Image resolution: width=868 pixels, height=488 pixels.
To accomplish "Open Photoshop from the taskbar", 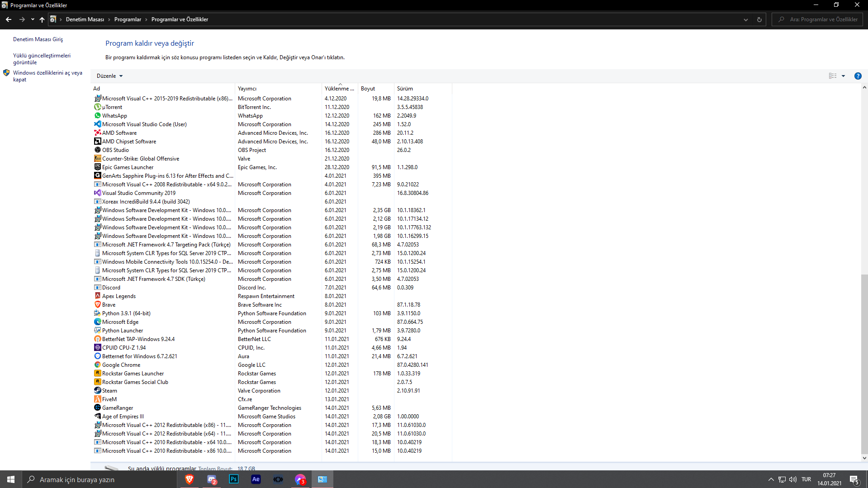I will tap(234, 479).
